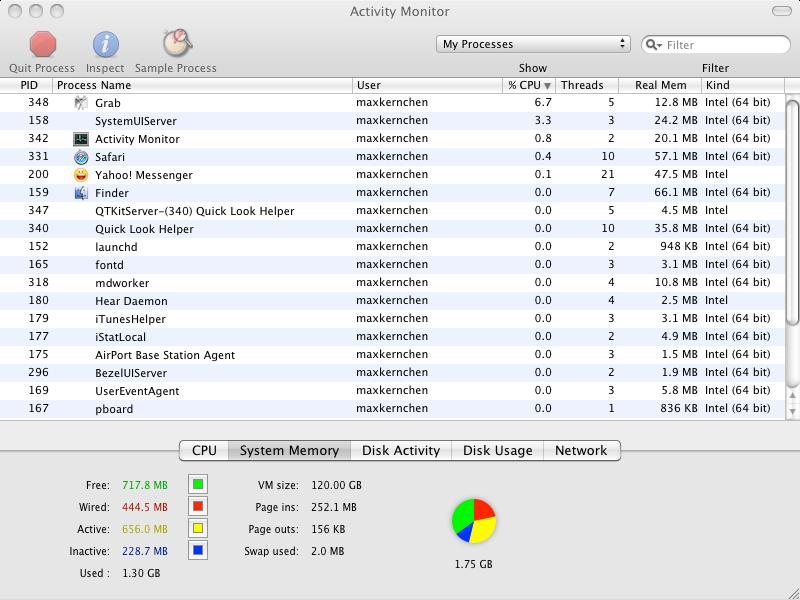The width and height of the screenshot is (800, 600).
Task: Sort by the Process Name column header
Action: pyautogui.click(x=202, y=85)
